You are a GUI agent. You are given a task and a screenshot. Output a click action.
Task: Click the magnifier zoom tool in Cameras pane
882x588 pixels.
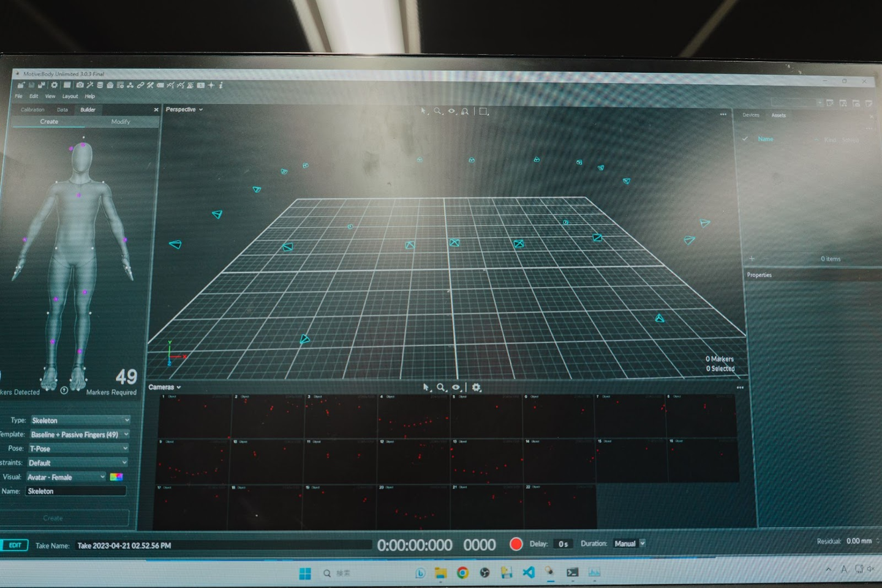441,387
